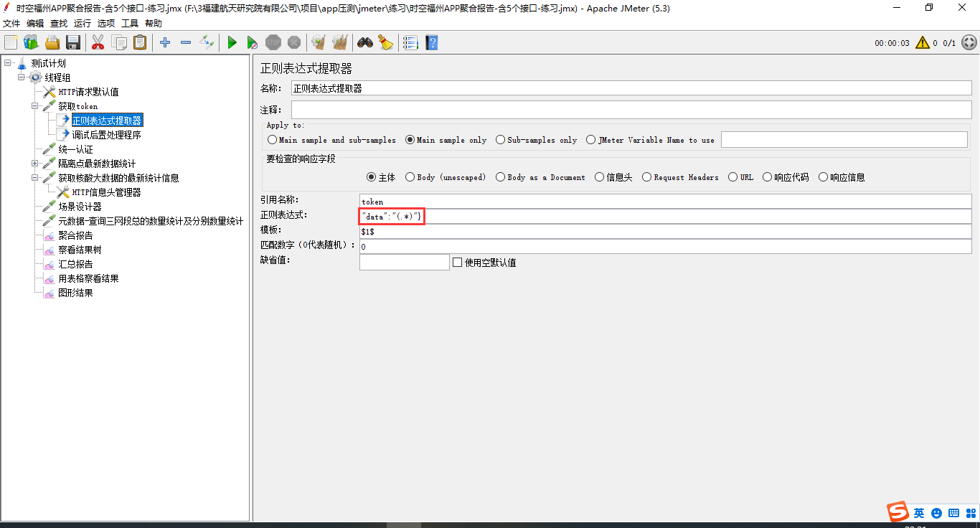Screen dimensions: 980x528
Task: Click the thread status circle icon
Action: 969,43
